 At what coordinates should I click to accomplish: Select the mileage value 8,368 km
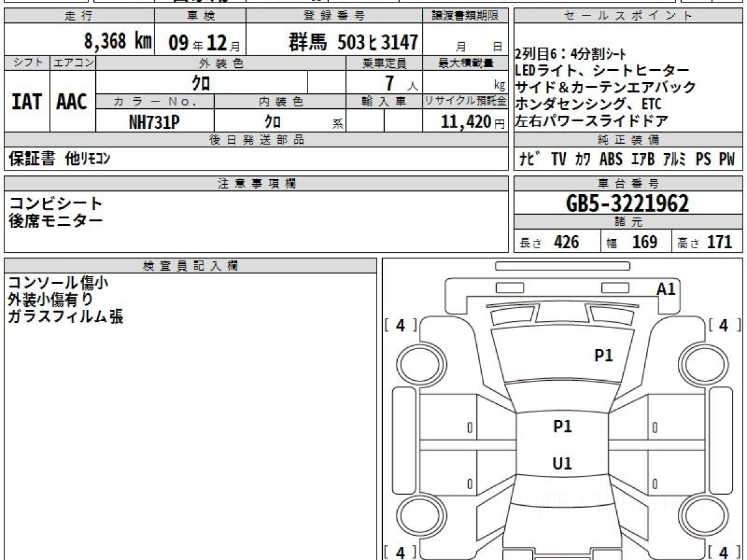tap(118, 42)
